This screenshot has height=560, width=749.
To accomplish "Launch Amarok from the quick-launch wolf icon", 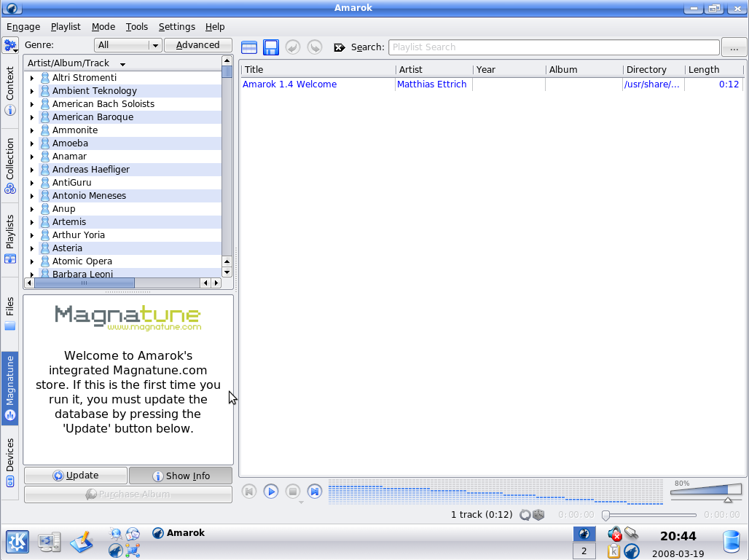I will coord(116,551).
